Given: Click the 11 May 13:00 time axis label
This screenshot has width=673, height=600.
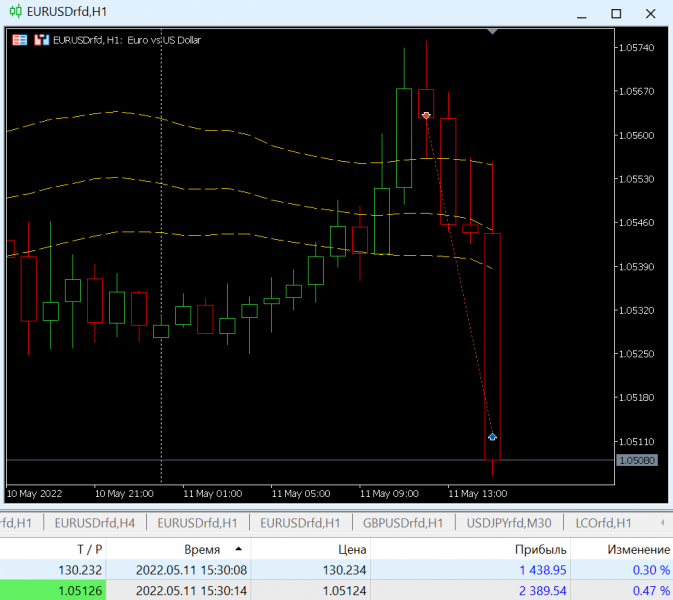Looking at the screenshot, I should 477,494.
